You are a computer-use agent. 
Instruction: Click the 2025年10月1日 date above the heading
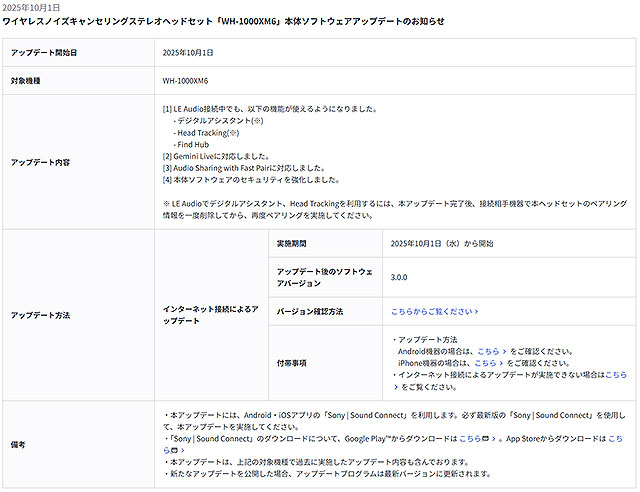(31, 7)
